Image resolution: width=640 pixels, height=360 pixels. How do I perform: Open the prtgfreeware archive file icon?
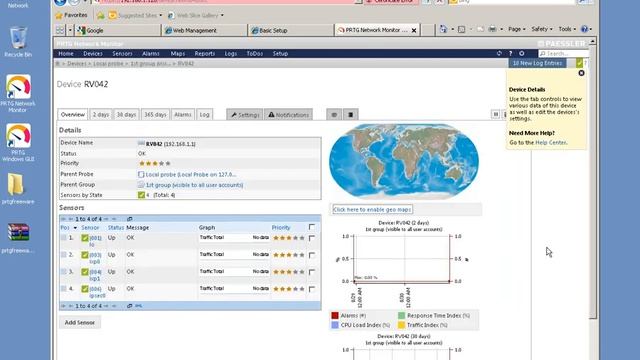pyautogui.click(x=18, y=237)
